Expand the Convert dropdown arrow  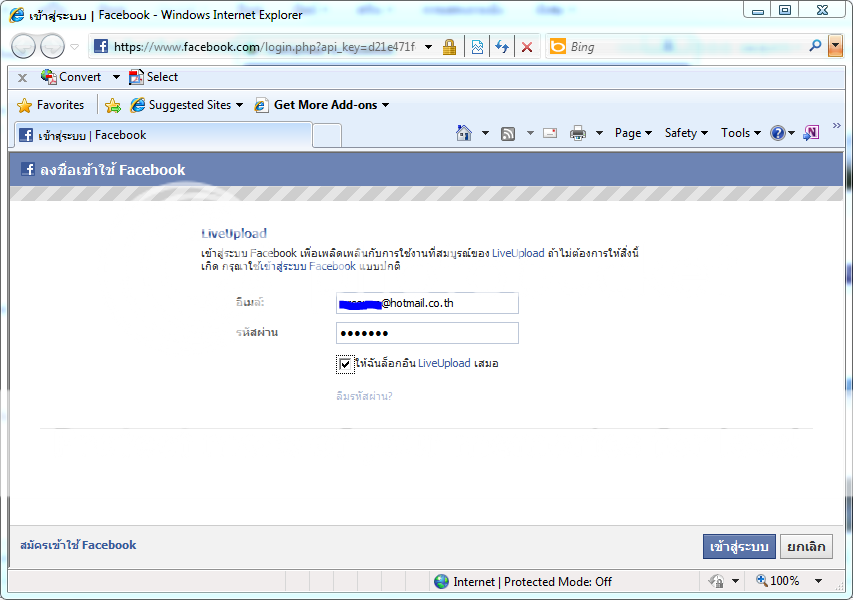pyautogui.click(x=116, y=77)
